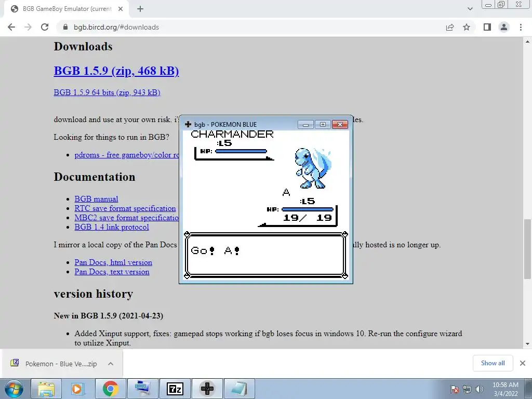Click the vertical scrollbar thumb
This screenshot has width=532, height=399.
coord(528,248)
